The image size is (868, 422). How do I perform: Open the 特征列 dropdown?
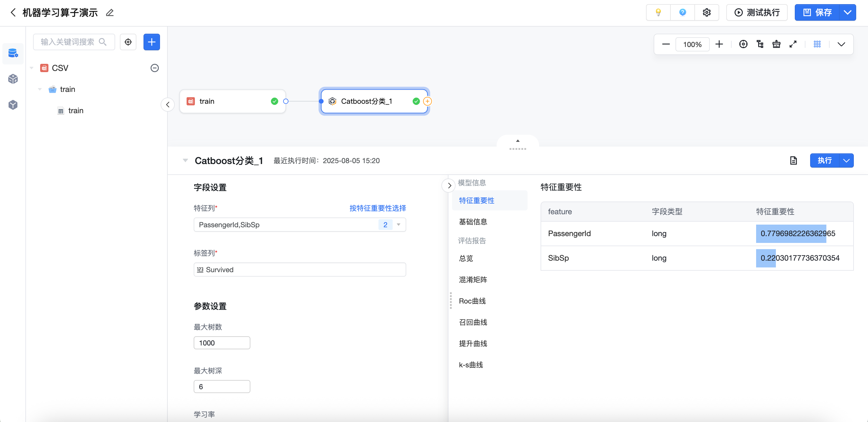point(300,225)
